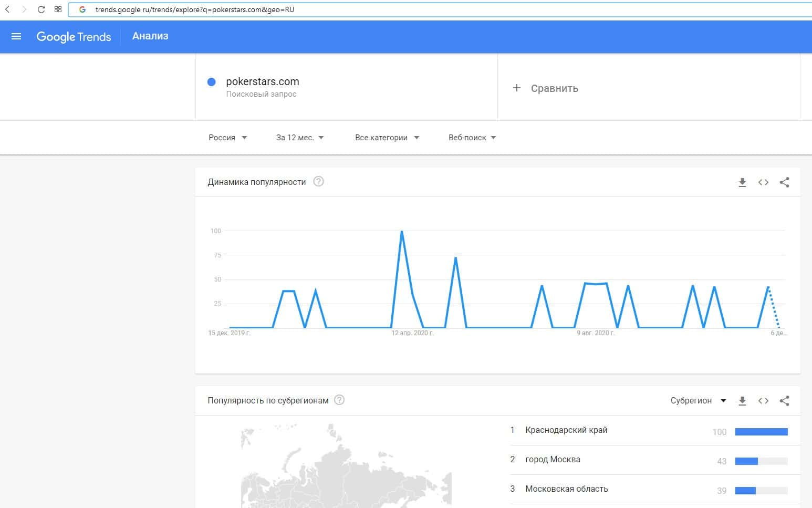Click the 12 апр. 2020 г. axis label
This screenshot has height=508, width=812.
[x=412, y=333]
